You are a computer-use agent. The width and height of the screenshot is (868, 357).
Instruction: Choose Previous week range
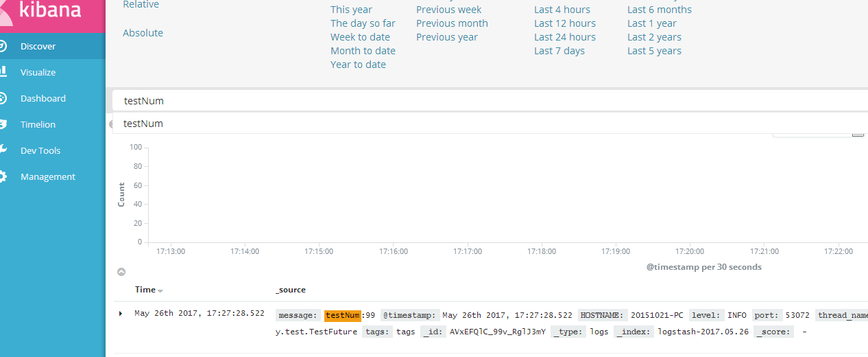click(x=448, y=10)
